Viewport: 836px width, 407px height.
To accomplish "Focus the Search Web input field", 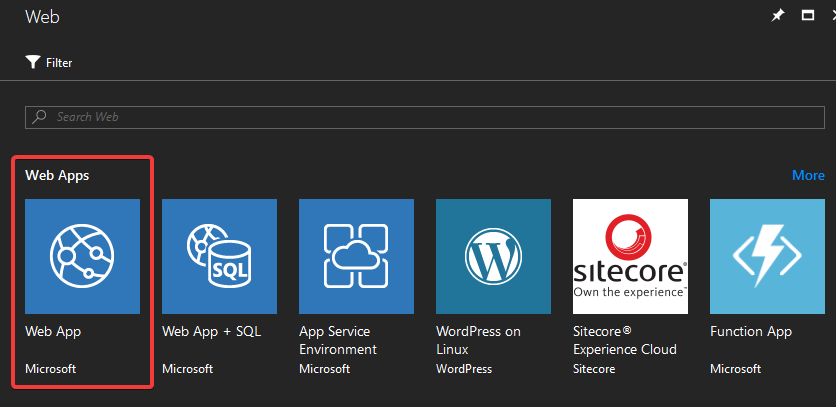I will (x=425, y=117).
